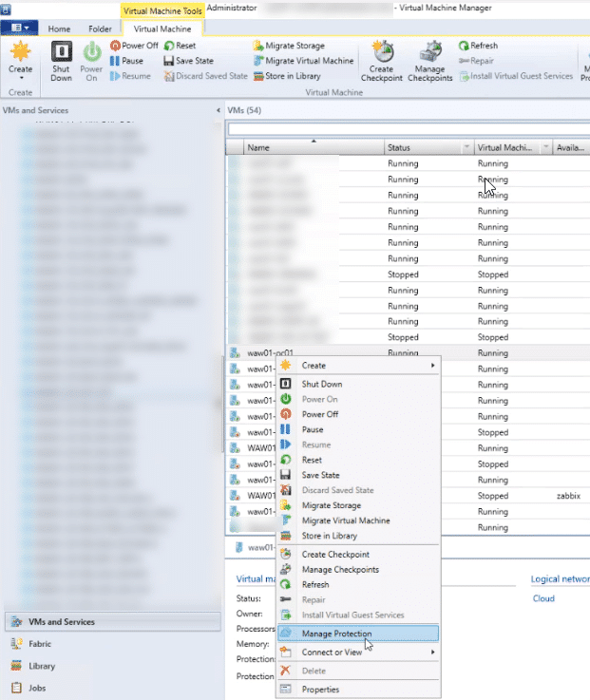Click the Shut Down ribbon icon
This screenshot has height=700, width=590.
pos(61,62)
